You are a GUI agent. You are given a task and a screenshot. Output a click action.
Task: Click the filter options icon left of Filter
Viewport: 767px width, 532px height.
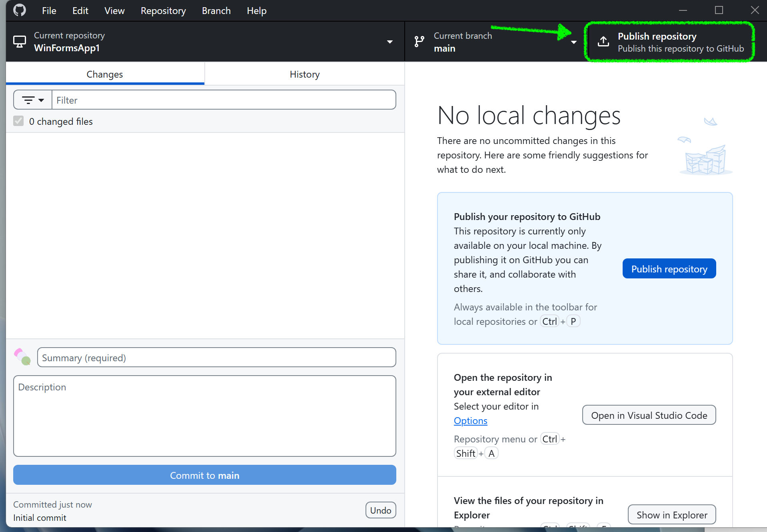pyautogui.click(x=33, y=100)
